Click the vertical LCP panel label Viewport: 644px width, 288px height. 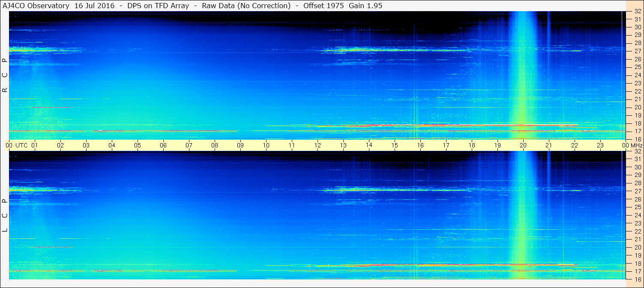(5, 216)
